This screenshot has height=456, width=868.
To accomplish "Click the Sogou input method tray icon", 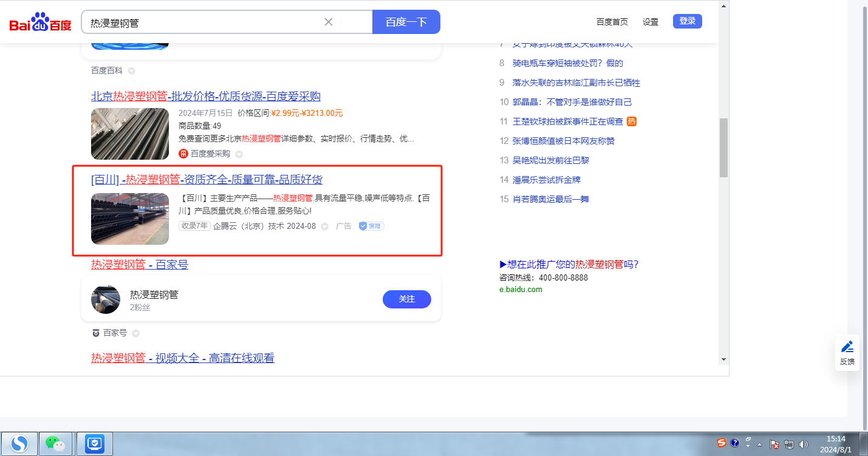I will coord(721,443).
